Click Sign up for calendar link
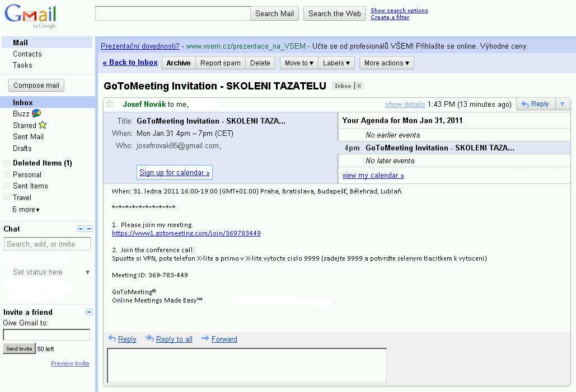 pyautogui.click(x=175, y=172)
